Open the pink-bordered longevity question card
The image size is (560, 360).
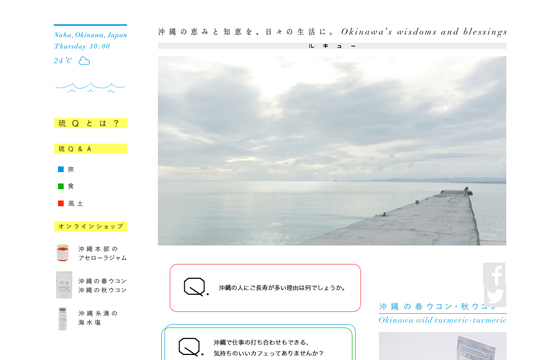click(265, 288)
